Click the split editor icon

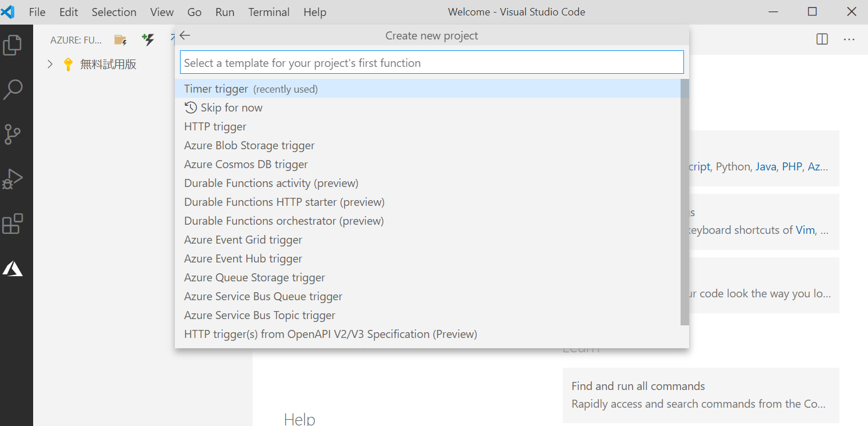822,39
